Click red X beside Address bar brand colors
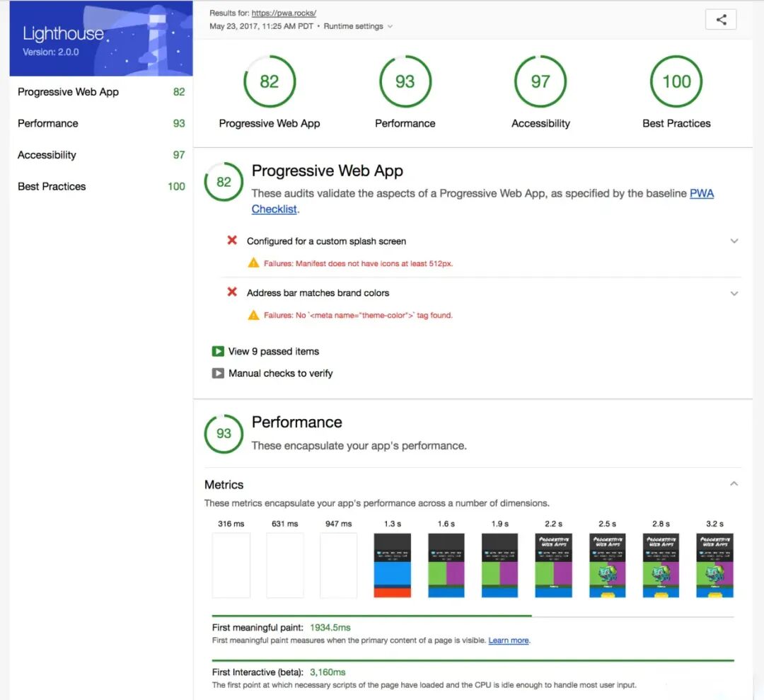The image size is (764, 700). (x=232, y=292)
